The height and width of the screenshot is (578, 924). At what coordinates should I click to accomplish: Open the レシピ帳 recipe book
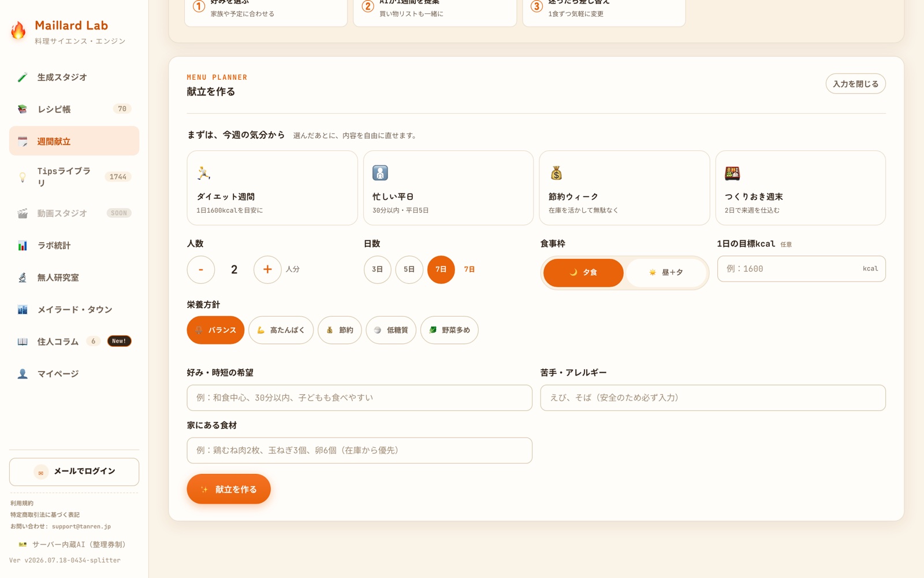pyautogui.click(x=74, y=109)
